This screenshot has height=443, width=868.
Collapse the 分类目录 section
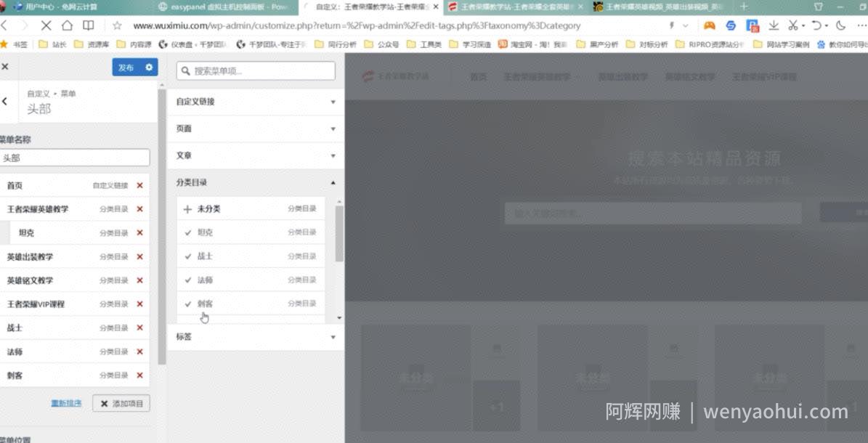point(256,182)
